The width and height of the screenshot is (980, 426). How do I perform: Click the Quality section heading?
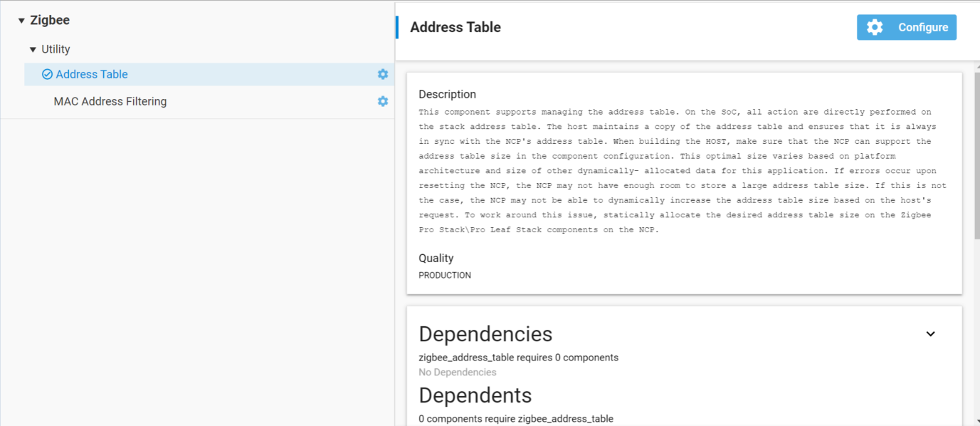click(436, 259)
